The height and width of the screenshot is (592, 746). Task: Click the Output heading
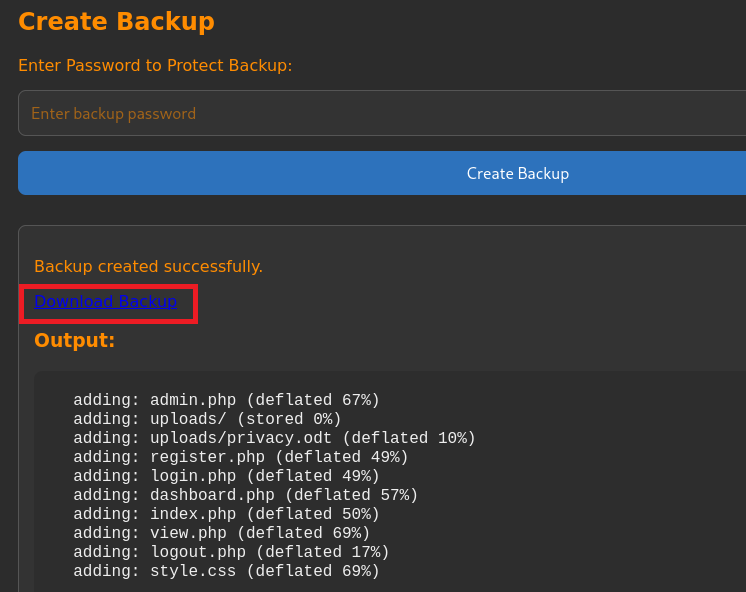(x=74, y=340)
